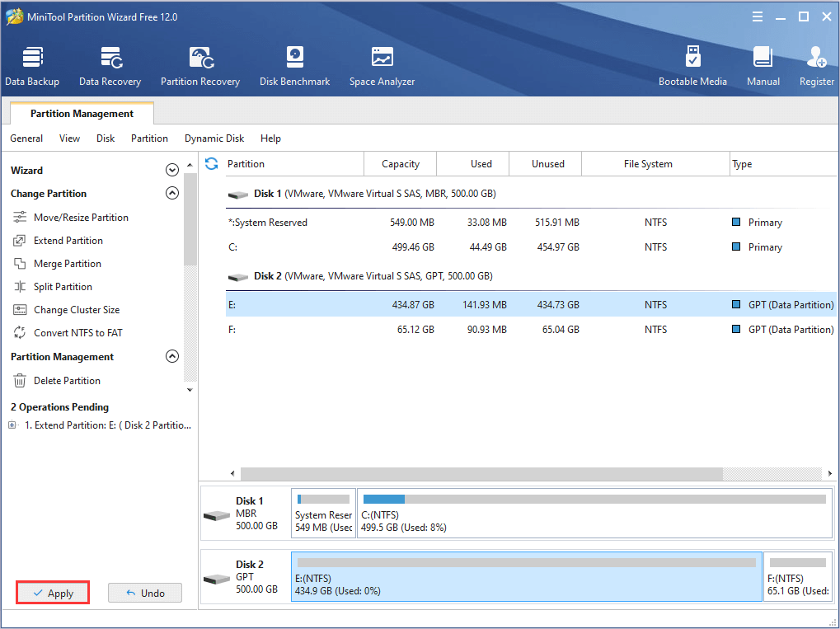Select C:(NTFS) block in Disk 1 map
The height and width of the screenshot is (629, 840).
click(x=594, y=514)
